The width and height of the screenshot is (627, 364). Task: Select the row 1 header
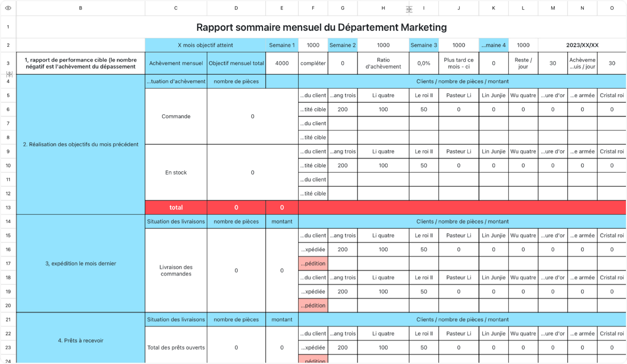click(8, 27)
